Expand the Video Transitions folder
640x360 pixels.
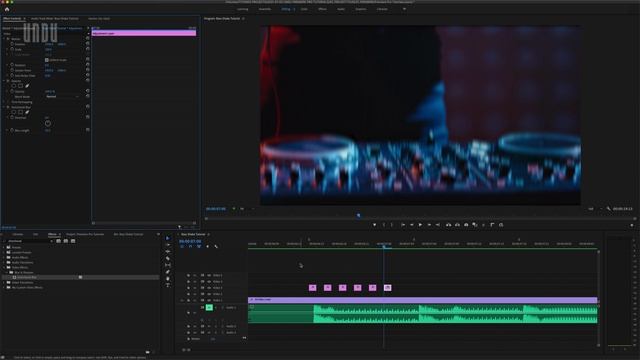(x=4, y=282)
